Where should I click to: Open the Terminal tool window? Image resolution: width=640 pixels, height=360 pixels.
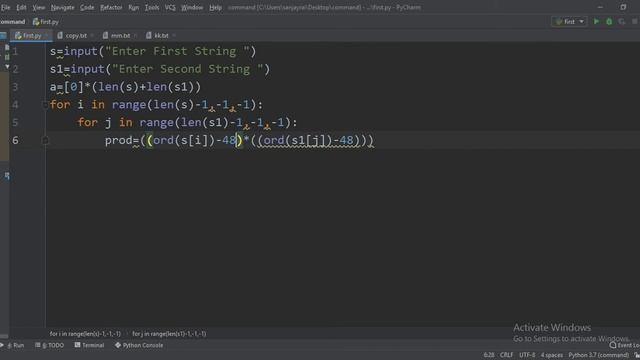point(89,345)
